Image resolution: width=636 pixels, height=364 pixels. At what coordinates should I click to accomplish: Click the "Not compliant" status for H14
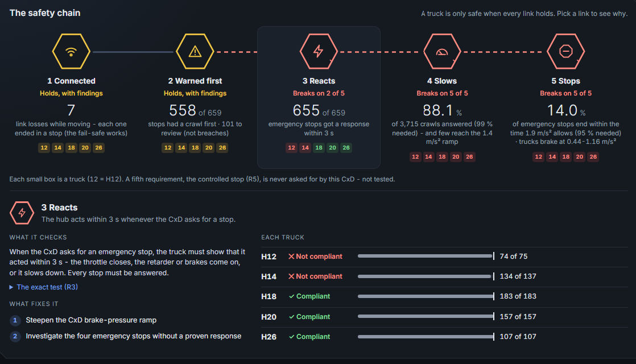pos(315,276)
